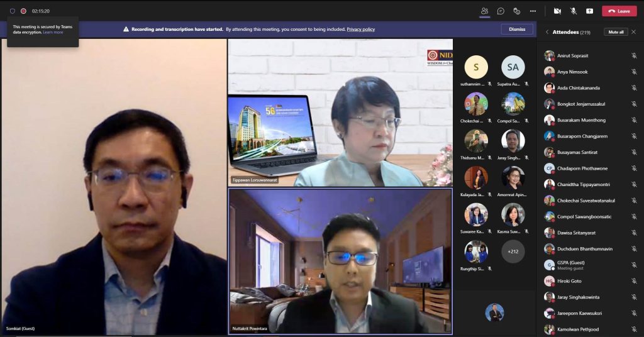Close the Attendees panel

(x=634, y=32)
